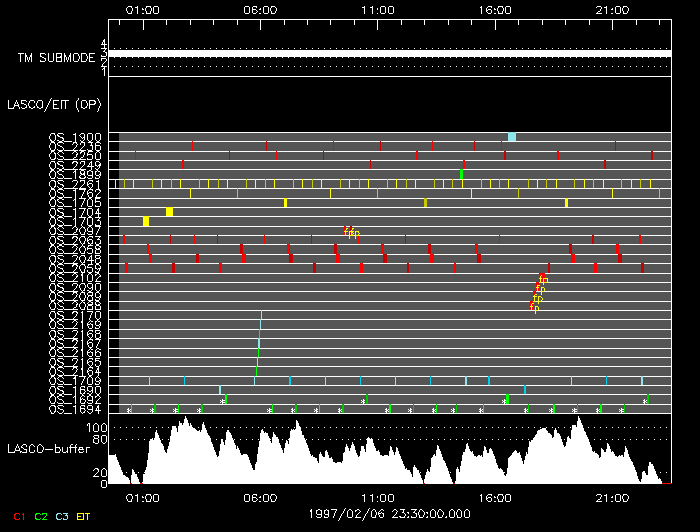Click the LASCO/EIT (DP) label

point(53,103)
